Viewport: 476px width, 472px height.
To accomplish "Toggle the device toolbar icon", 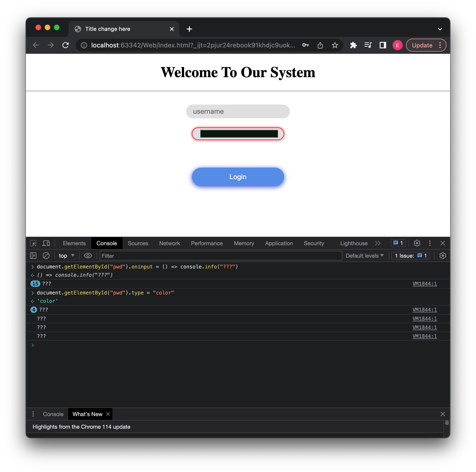I will point(46,243).
